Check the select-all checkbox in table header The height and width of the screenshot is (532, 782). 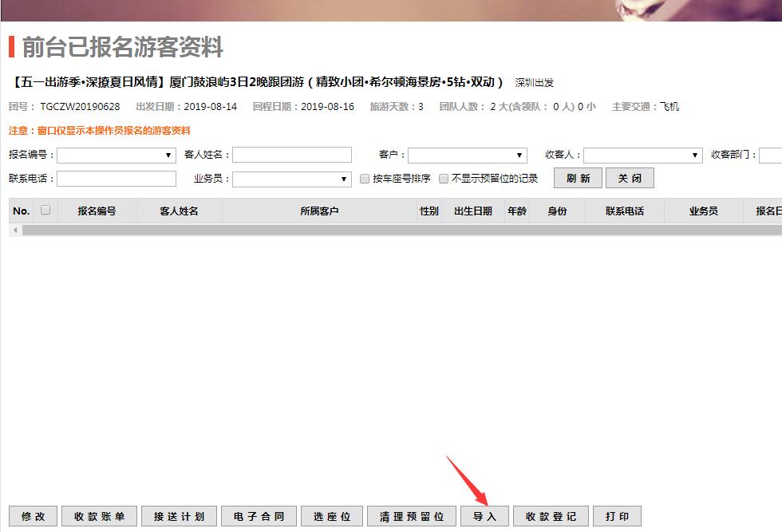(45, 211)
